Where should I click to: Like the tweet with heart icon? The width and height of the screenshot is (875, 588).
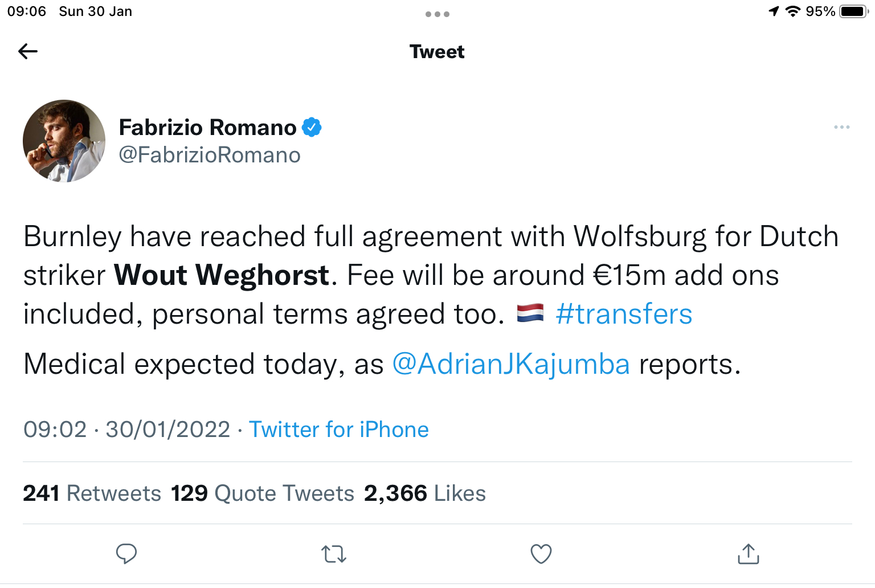pyautogui.click(x=541, y=554)
